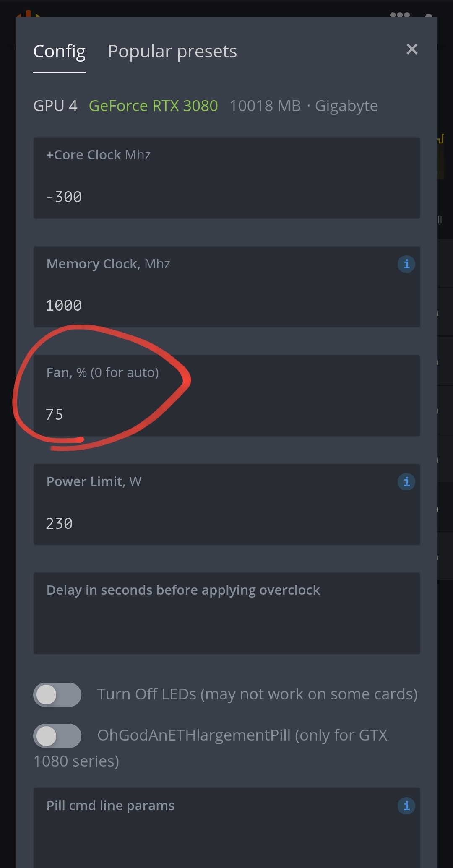Close the config dialog with the X

point(412,49)
